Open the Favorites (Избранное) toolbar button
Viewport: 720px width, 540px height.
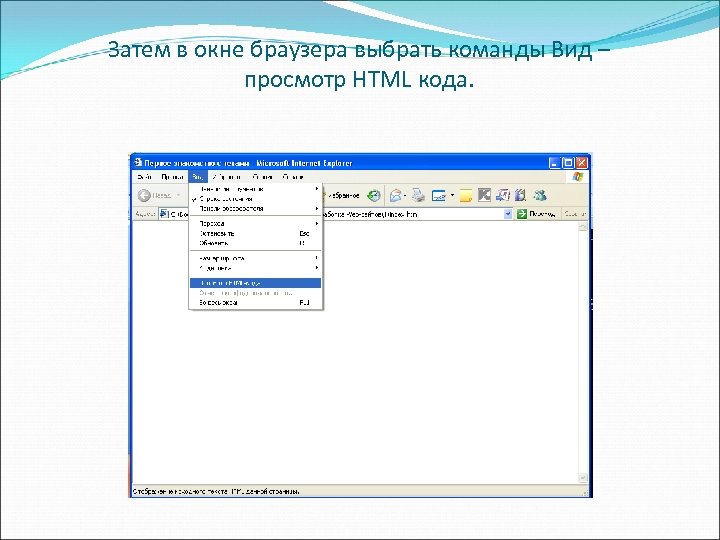[x=341, y=195]
